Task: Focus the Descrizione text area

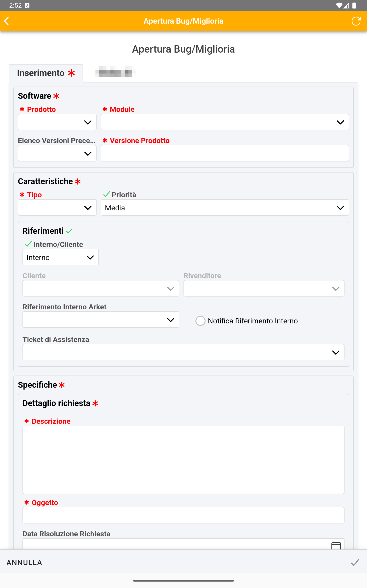Action: pos(183,459)
